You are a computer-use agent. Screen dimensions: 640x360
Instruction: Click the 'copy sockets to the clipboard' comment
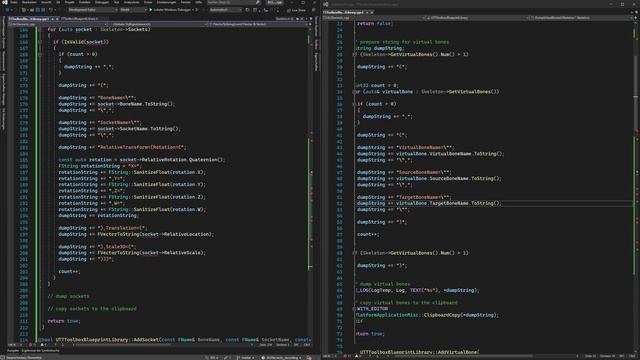(92, 309)
